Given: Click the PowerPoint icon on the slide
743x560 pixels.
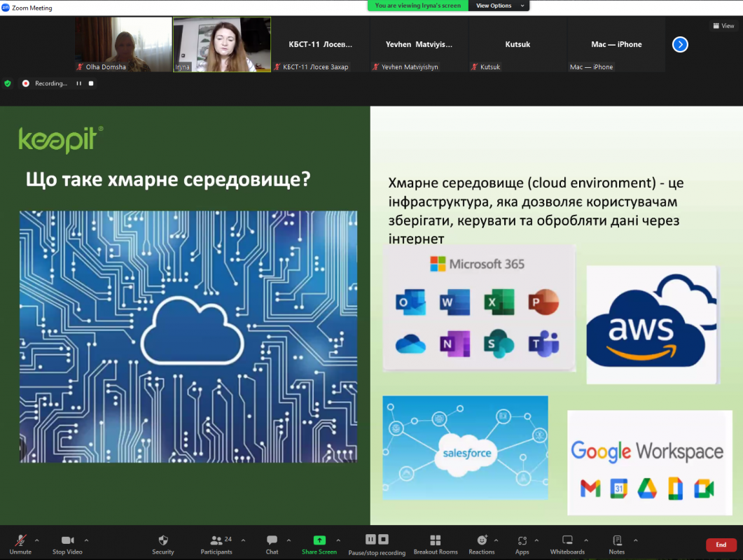Looking at the screenshot, I should tap(543, 302).
